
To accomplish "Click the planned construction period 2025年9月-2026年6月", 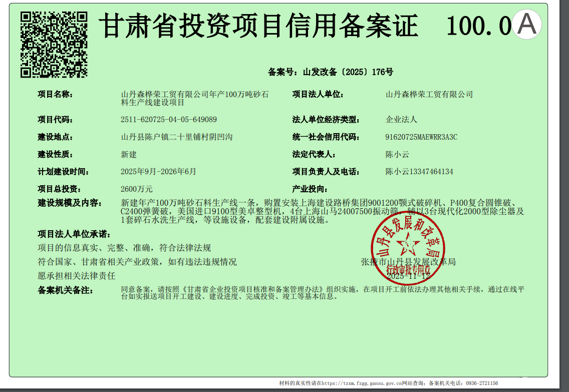I will pos(158,172).
